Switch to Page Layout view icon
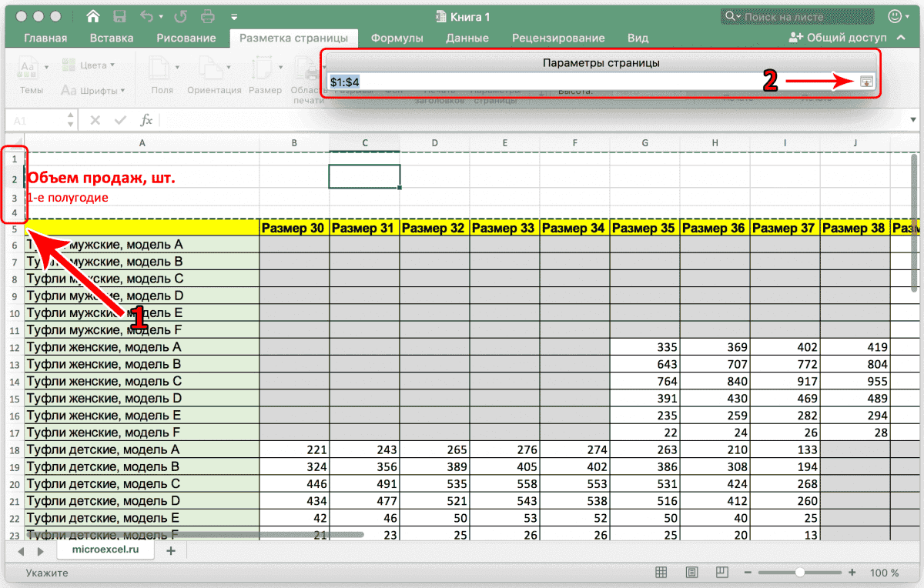This screenshot has width=924, height=588. point(692,573)
